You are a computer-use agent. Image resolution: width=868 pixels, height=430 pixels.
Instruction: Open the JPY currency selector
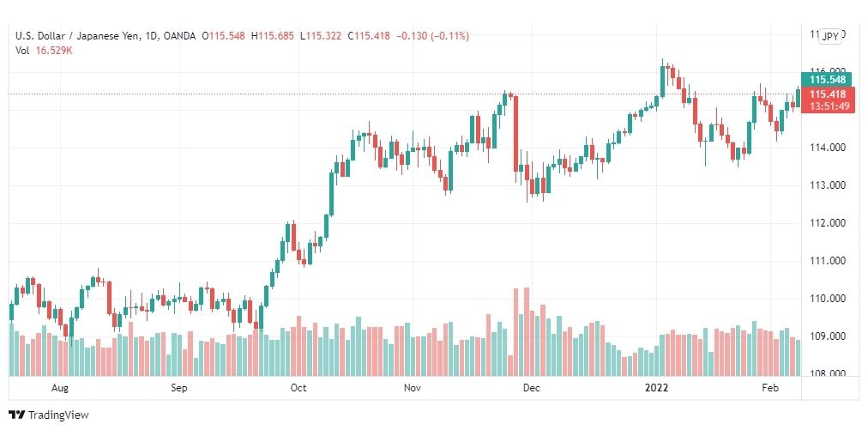click(829, 37)
